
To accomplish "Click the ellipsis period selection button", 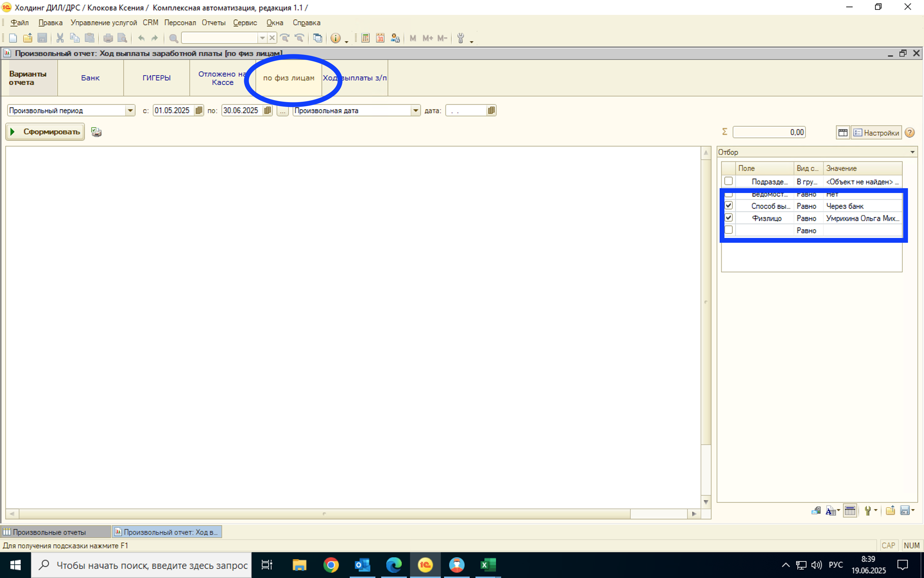I will point(283,110).
